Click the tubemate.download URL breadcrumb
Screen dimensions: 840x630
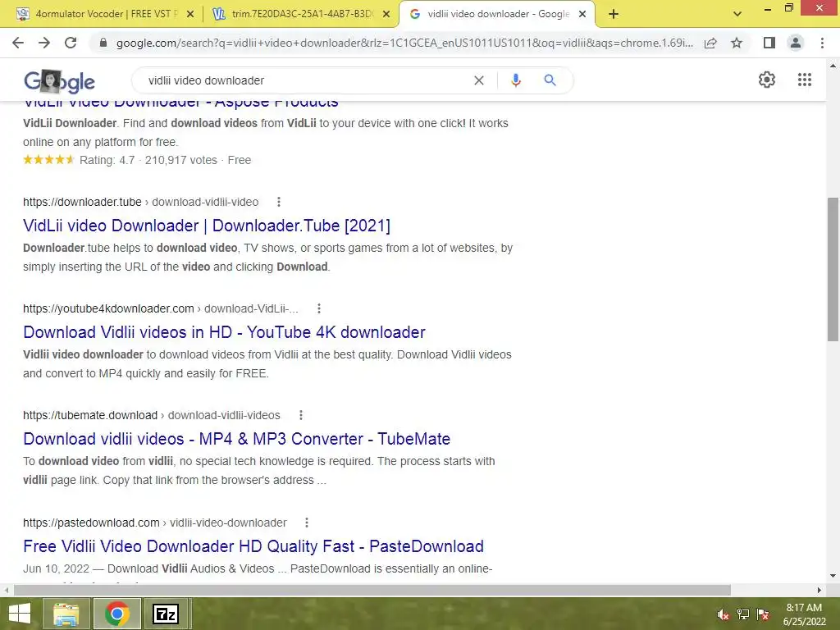[151, 415]
